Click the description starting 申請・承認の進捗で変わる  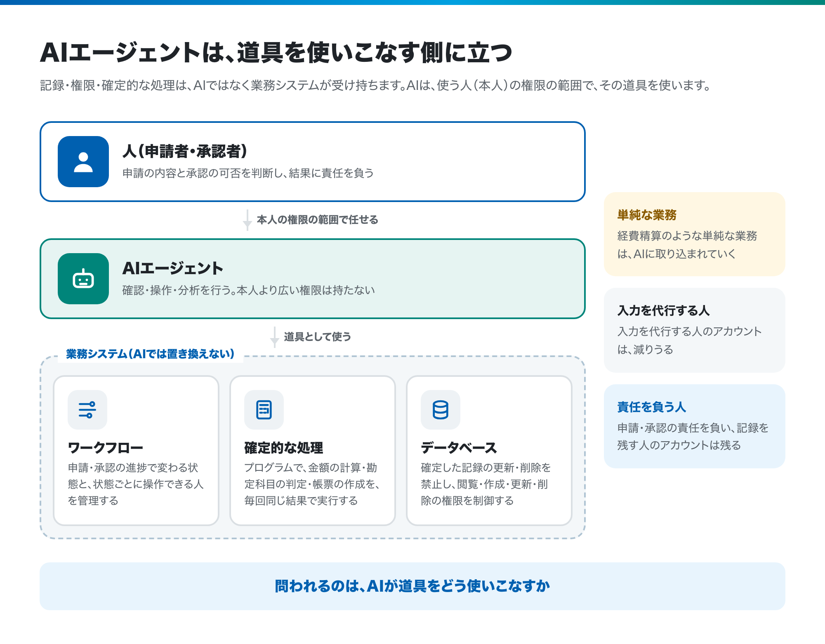click(136, 484)
